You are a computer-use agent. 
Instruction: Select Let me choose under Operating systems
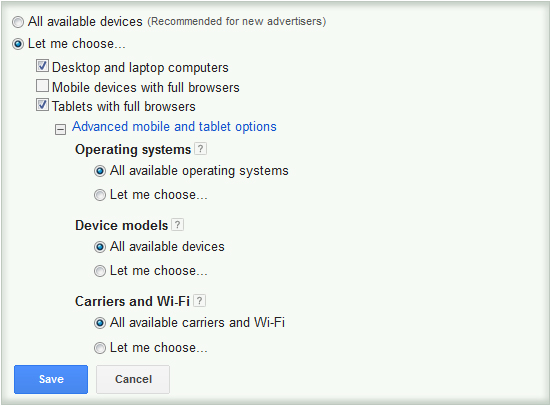[100, 195]
